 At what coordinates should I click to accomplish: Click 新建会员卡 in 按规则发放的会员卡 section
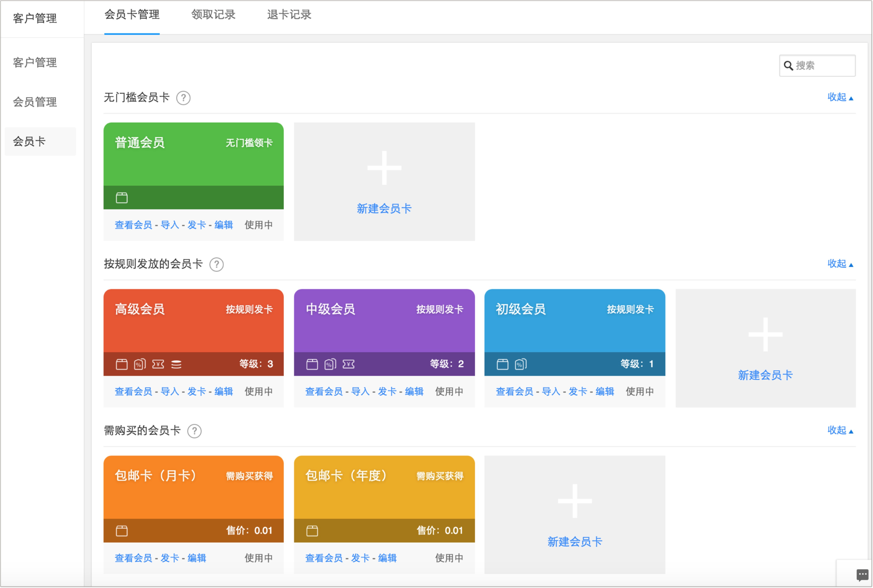(765, 375)
